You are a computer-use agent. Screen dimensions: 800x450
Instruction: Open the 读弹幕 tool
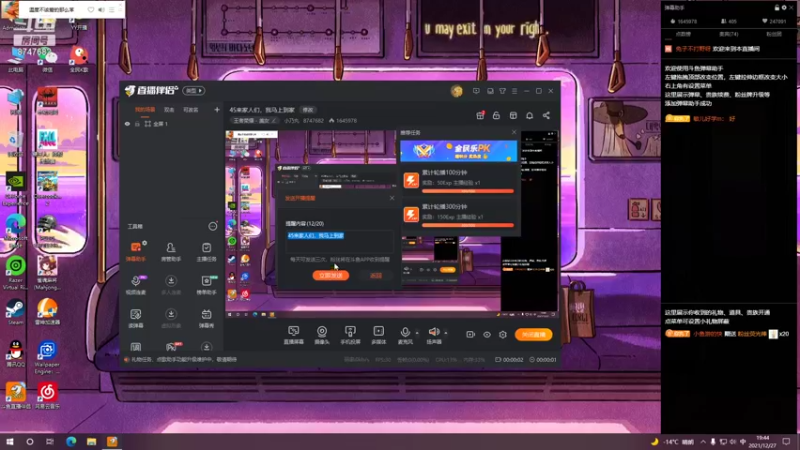(x=136, y=318)
